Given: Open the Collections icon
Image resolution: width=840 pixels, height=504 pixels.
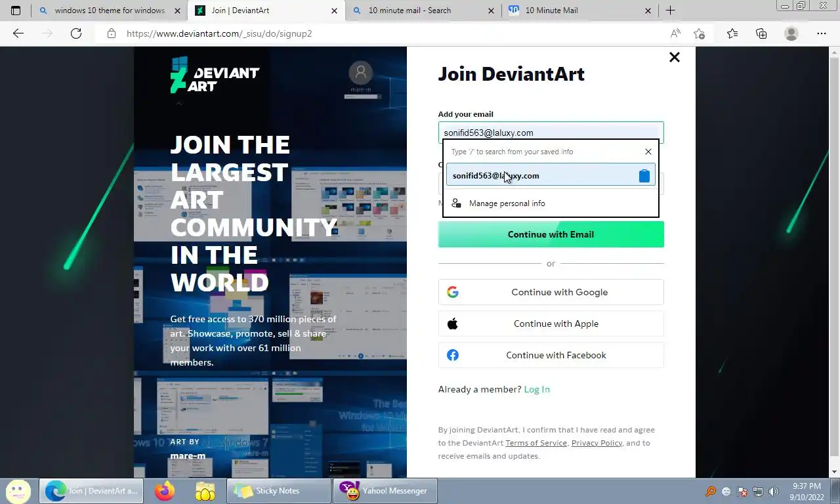Looking at the screenshot, I should tap(761, 33).
